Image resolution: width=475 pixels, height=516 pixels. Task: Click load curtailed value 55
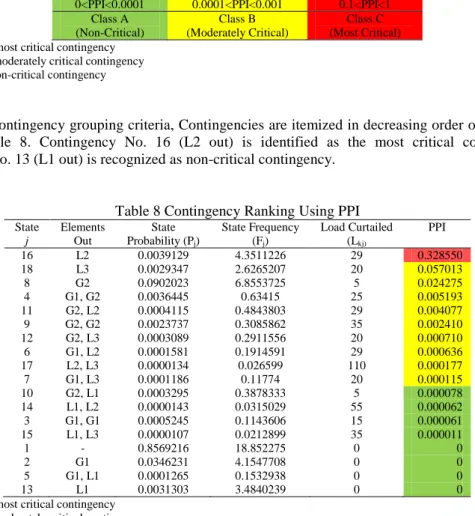coord(356,407)
